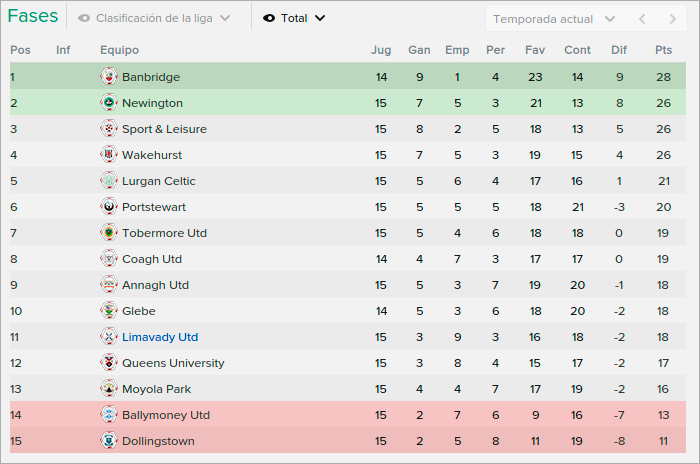
Task: Sort by the Dif column header
Action: tap(619, 50)
